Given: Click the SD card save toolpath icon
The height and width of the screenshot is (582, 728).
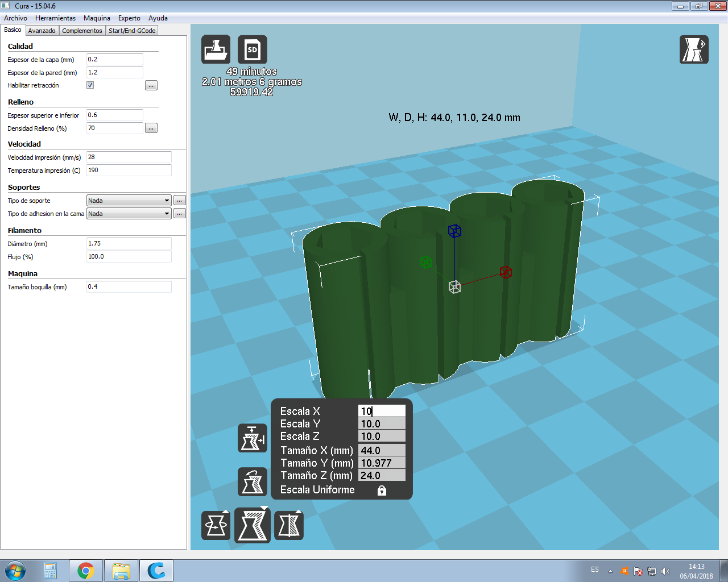Looking at the screenshot, I should (252, 49).
